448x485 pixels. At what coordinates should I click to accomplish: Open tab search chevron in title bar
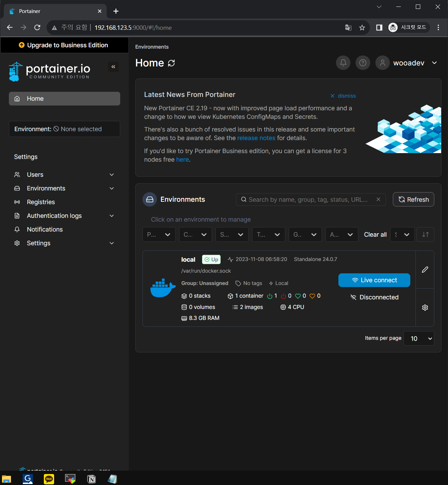(x=379, y=7)
